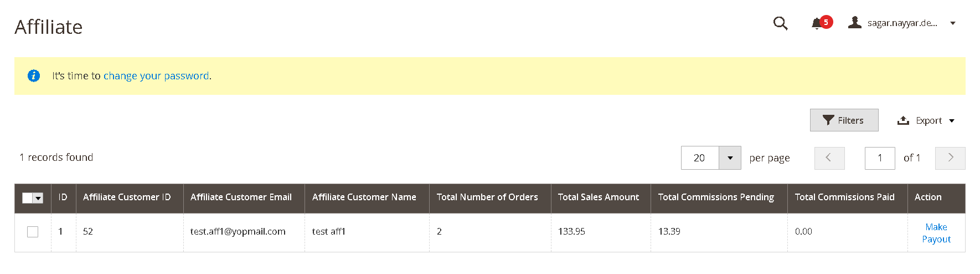
Task: Go to the previous page arrow
Action: point(829,158)
